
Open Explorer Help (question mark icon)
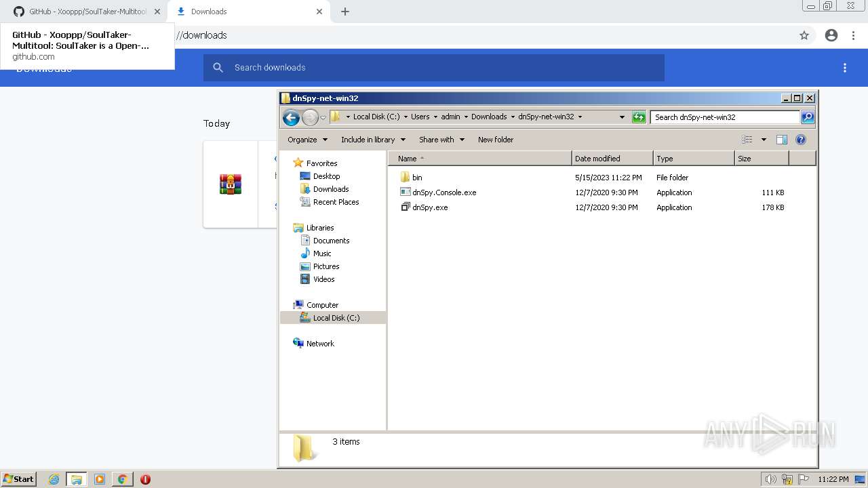801,140
